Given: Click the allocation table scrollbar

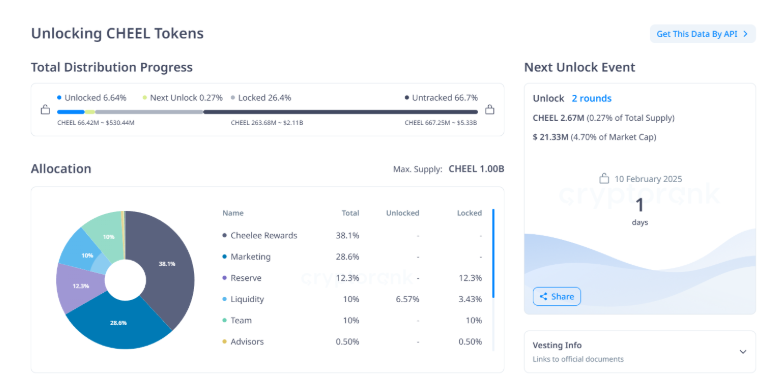Looking at the screenshot, I should point(493,254).
